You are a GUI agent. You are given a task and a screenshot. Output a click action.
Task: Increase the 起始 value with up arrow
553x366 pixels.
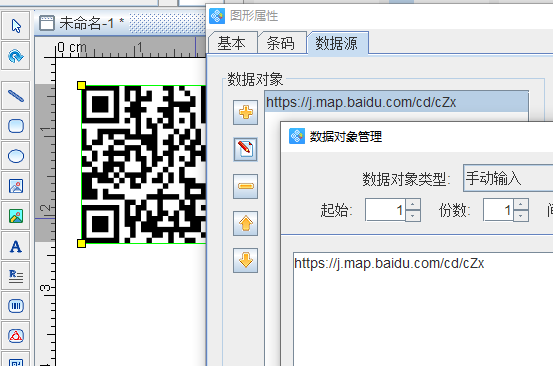click(413, 204)
